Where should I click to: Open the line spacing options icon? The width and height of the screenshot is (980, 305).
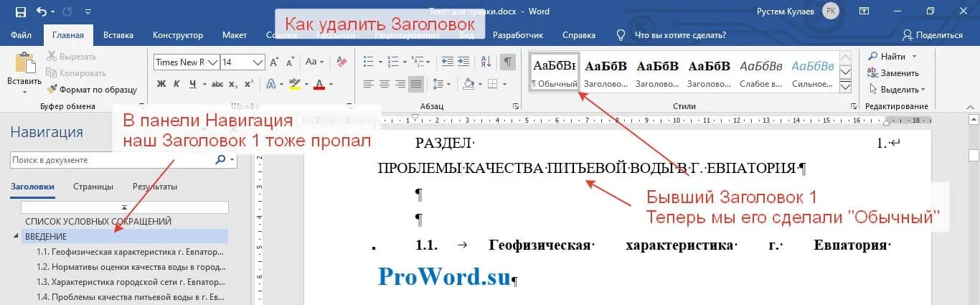tap(438, 84)
